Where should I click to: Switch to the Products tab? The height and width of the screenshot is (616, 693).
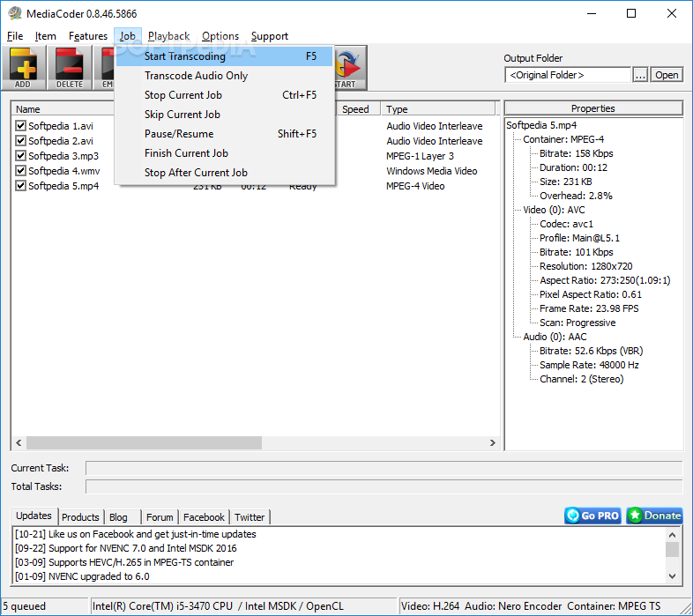pos(80,517)
